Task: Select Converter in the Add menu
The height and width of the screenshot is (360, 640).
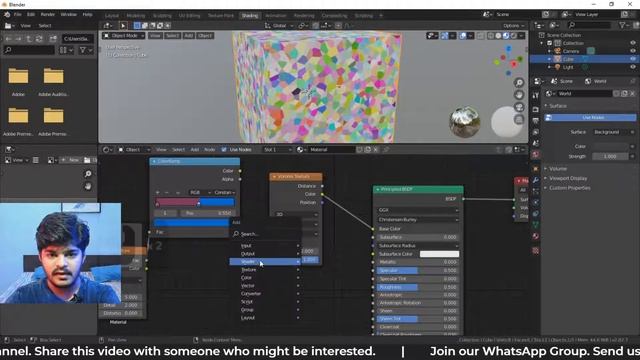Action: (265, 293)
